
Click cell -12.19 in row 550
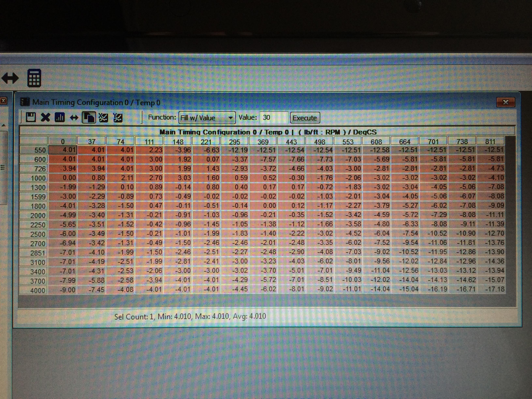pyautogui.click(x=235, y=150)
